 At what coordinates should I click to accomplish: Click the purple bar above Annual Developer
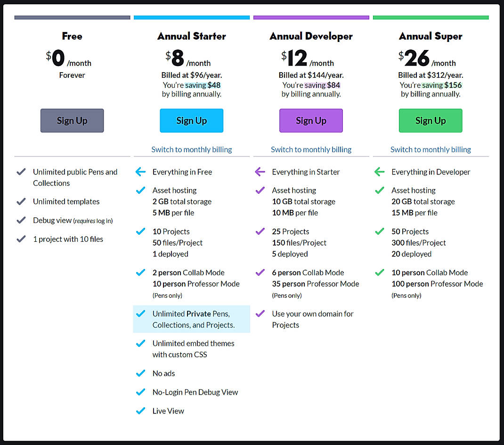click(311, 17)
